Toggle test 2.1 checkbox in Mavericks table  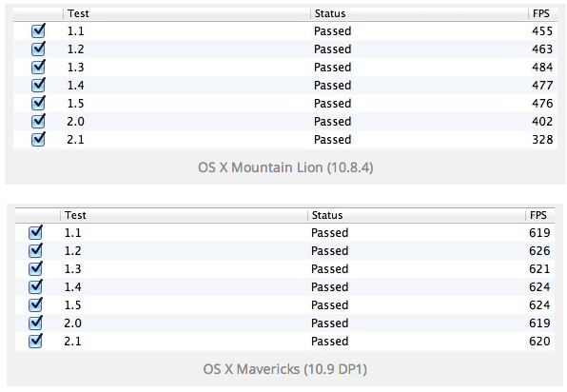coord(35,342)
